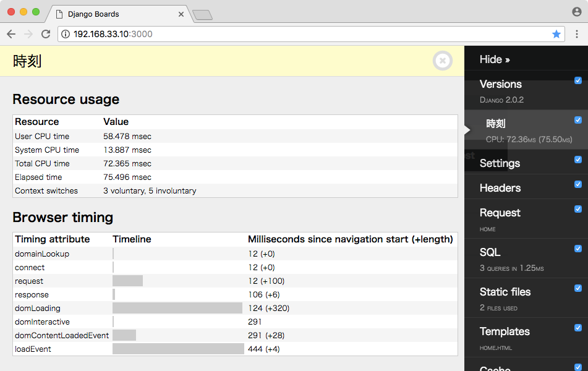Uncheck the SQL panel checkbox

click(x=578, y=249)
